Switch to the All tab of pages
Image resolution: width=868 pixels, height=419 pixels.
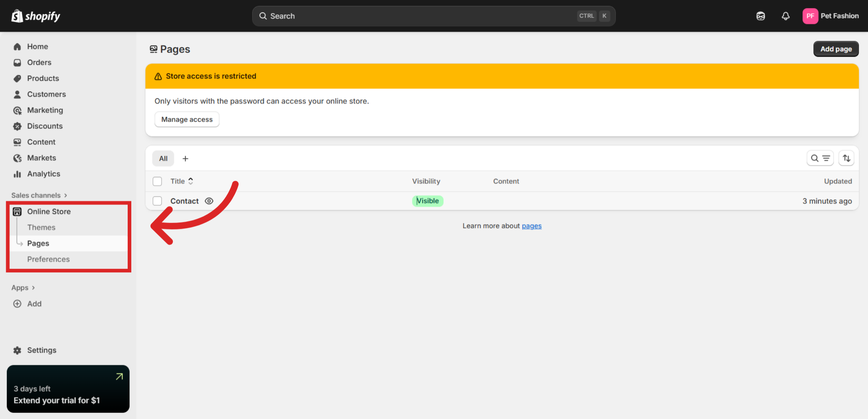coord(163,158)
